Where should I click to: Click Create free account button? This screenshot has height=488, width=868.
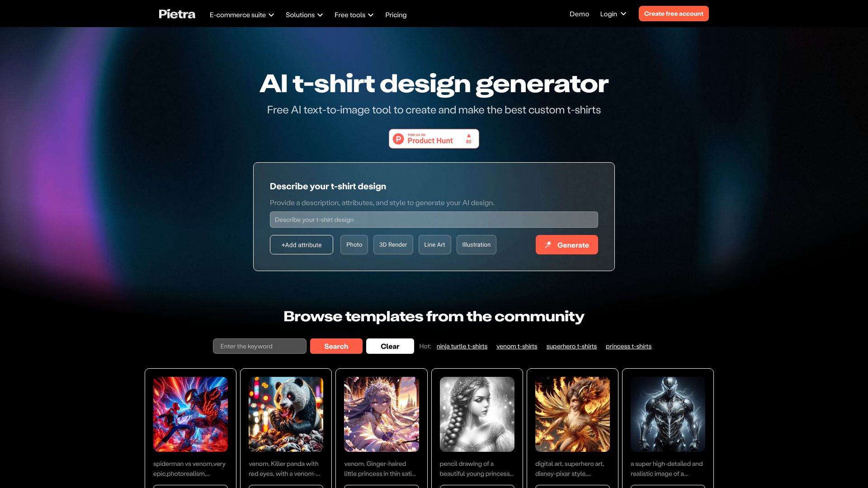pyautogui.click(x=673, y=13)
